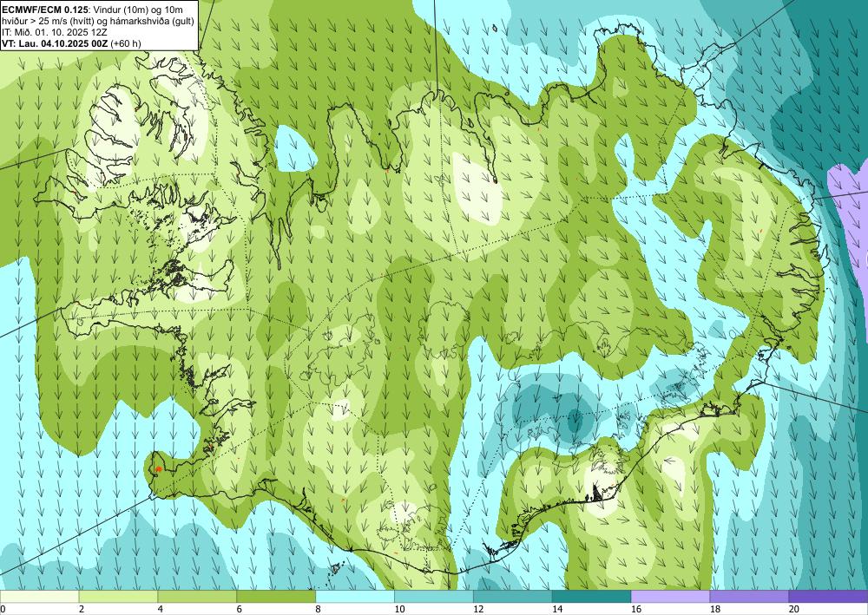Click the dark violet swatch above 20 m/s
This screenshot has height=615, width=868.
(x=828, y=597)
